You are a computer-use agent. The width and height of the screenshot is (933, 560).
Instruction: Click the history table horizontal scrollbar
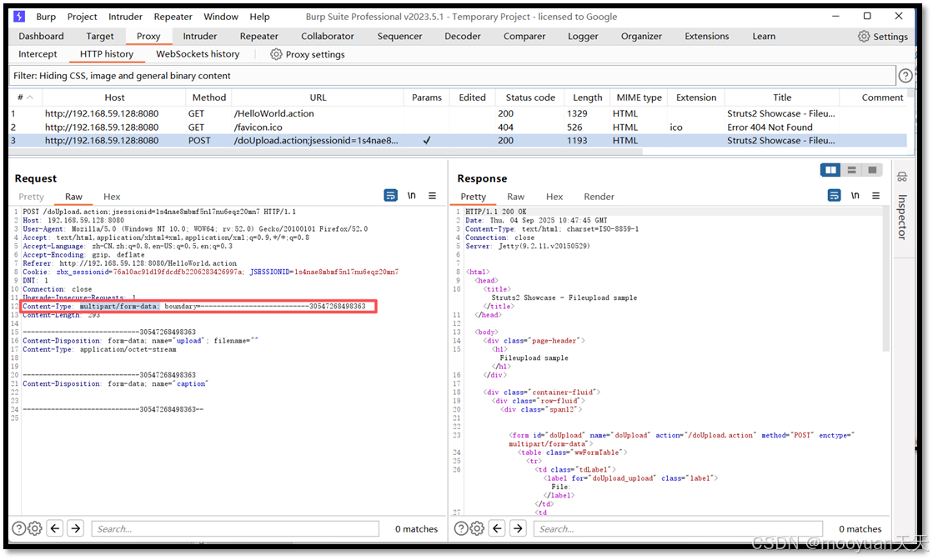(326, 152)
